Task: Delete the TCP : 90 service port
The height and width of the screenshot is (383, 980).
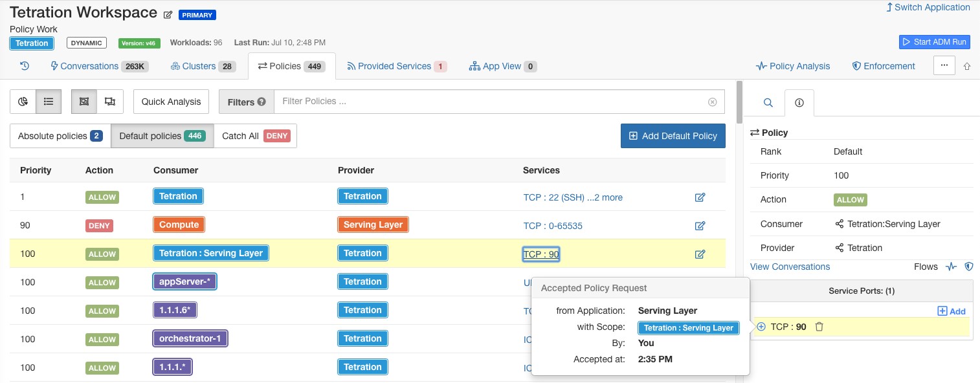Action: (819, 327)
